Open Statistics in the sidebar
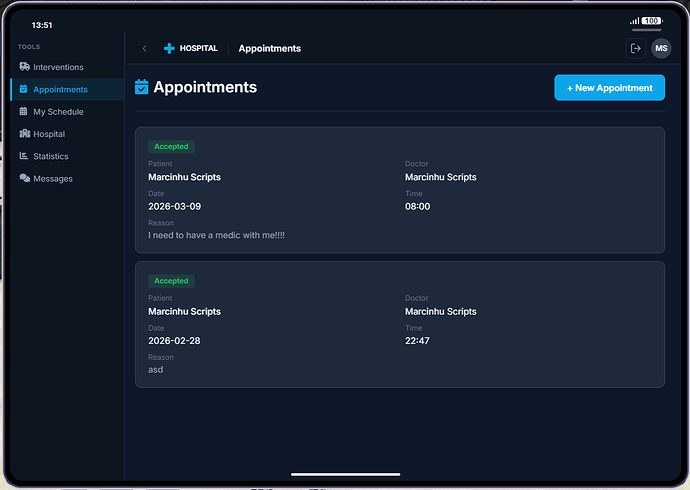Viewport: 690px width, 490px height. click(67, 156)
